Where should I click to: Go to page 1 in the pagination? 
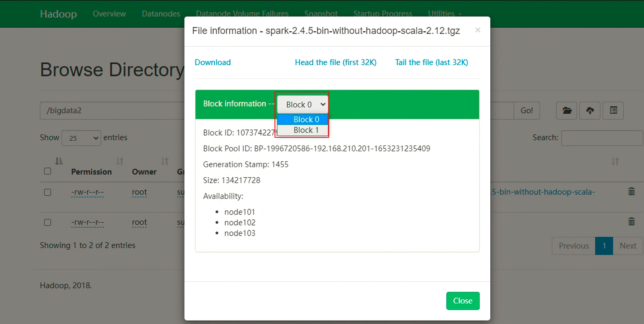coord(604,246)
